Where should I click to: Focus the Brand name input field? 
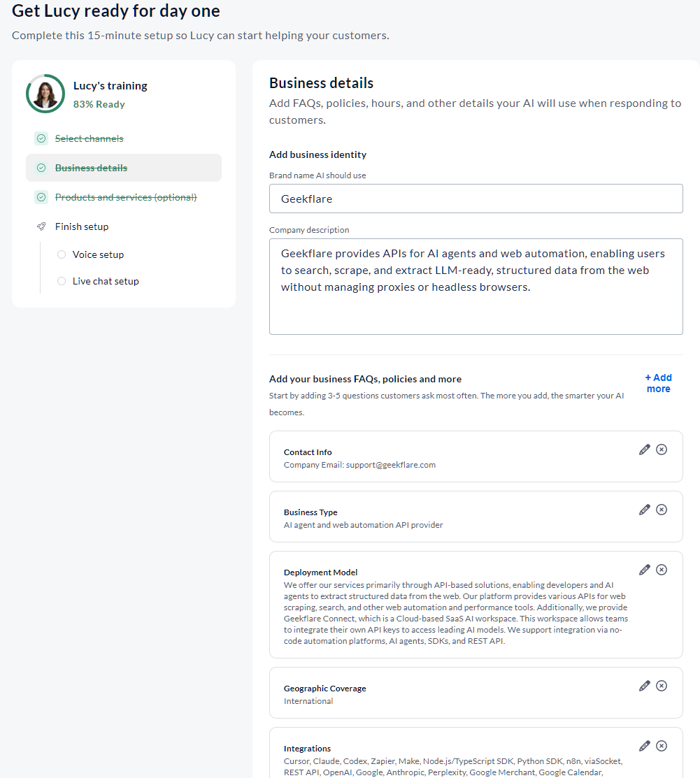[x=476, y=199]
